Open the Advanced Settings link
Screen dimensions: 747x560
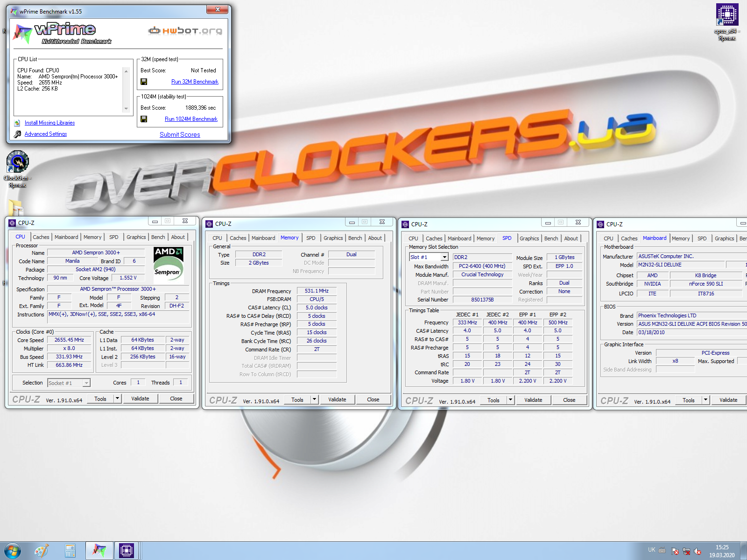coord(46,134)
